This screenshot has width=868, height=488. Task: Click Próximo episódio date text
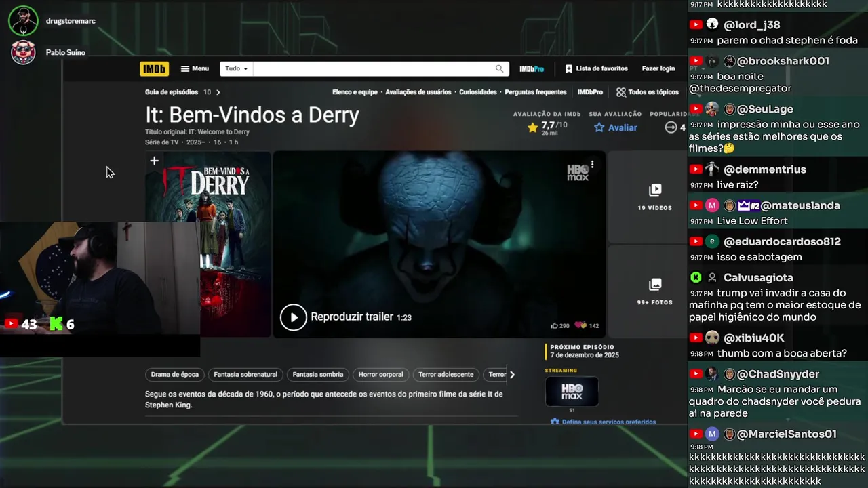click(585, 355)
